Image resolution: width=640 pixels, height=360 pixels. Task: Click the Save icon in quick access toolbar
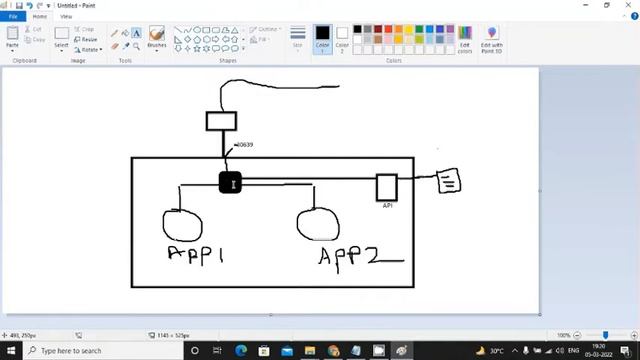click(x=19, y=6)
